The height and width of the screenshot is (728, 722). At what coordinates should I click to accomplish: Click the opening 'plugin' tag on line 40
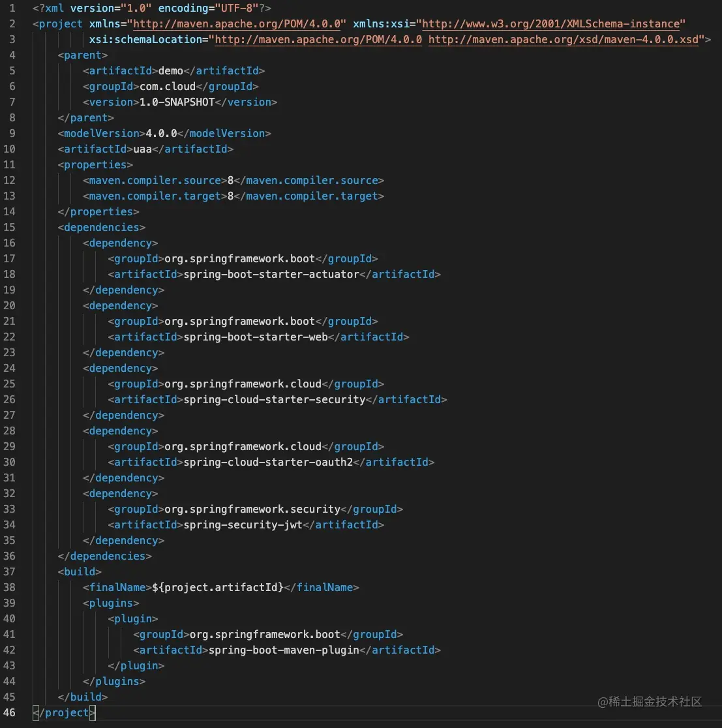(x=133, y=619)
